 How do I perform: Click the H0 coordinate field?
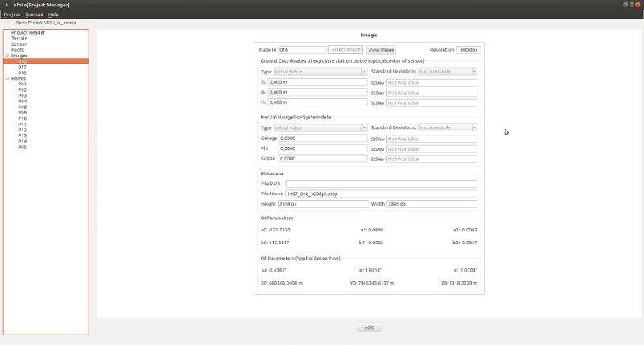(x=317, y=102)
